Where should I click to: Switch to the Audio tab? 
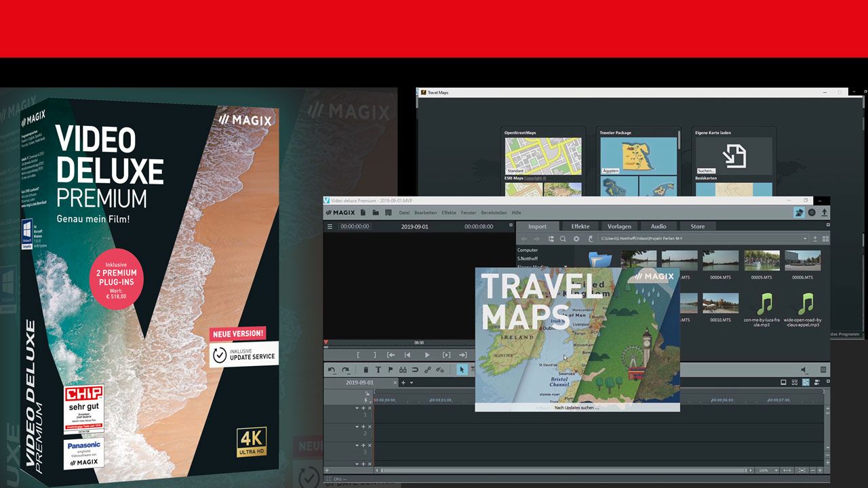[659, 226]
